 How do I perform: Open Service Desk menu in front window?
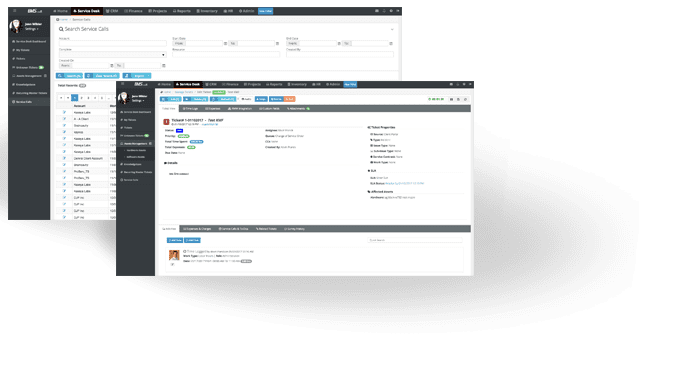(188, 84)
